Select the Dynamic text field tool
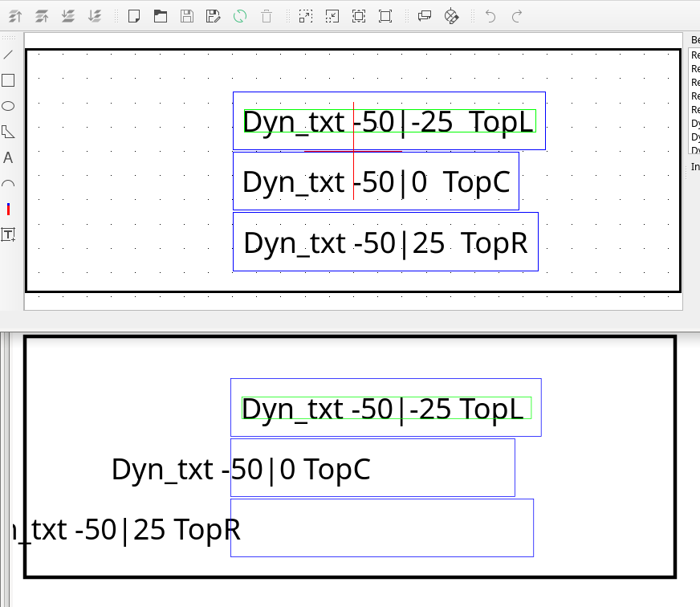700x607 pixels. tap(8, 234)
